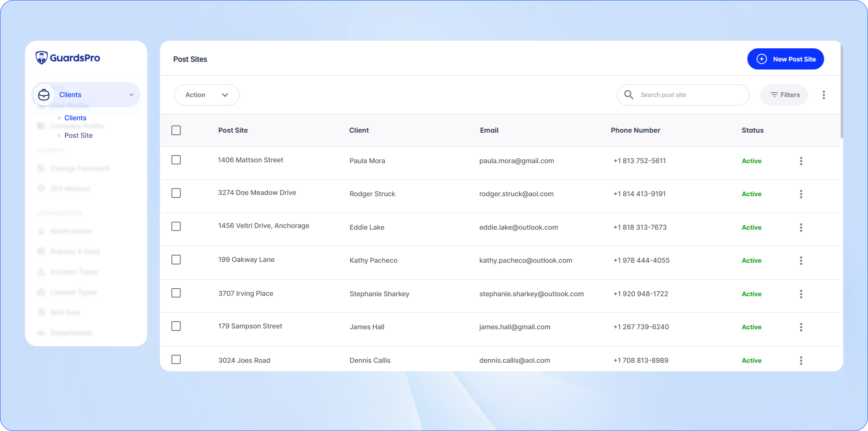Click the Phone Number column header
The width and height of the screenshot is (868, 431).
[635, 131]
